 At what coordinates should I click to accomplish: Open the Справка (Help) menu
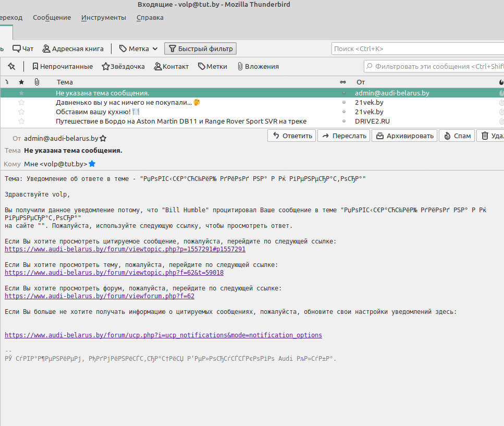click(x=150, y=17)
